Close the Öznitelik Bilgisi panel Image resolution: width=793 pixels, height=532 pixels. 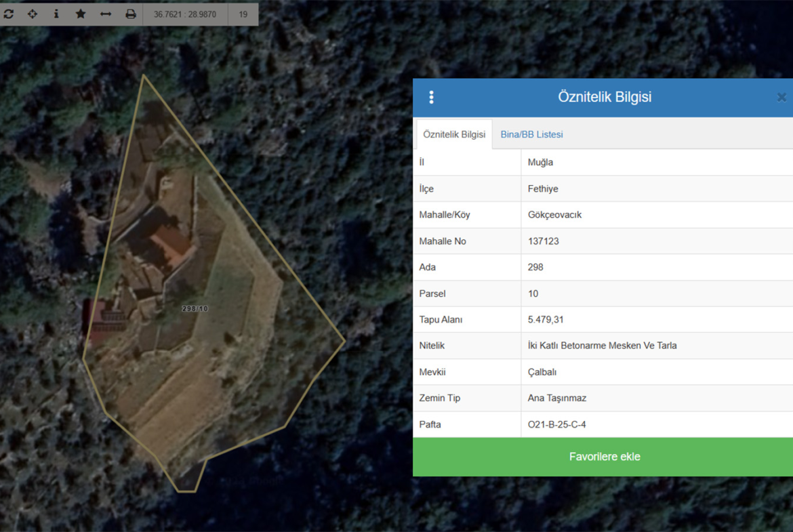coord(781,98)
